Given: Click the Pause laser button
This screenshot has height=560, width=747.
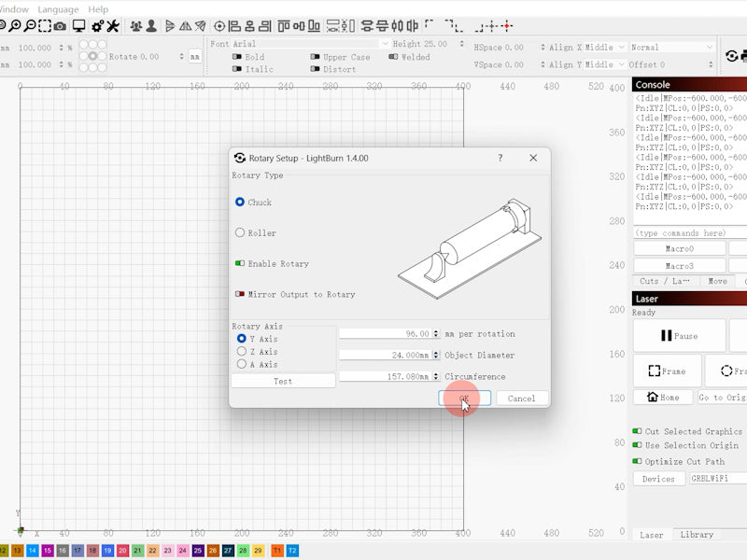Looking at the screenshot, I should 680,336.
